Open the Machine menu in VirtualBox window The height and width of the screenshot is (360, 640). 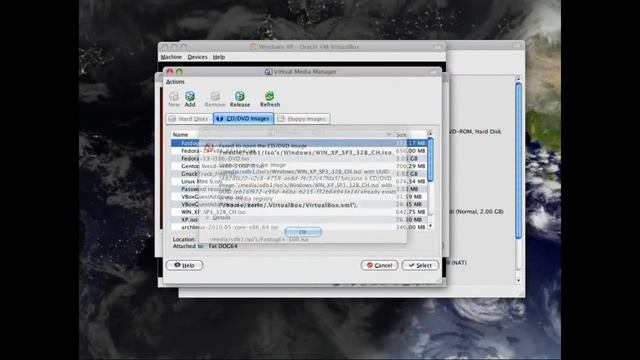[x=171, y=57]
